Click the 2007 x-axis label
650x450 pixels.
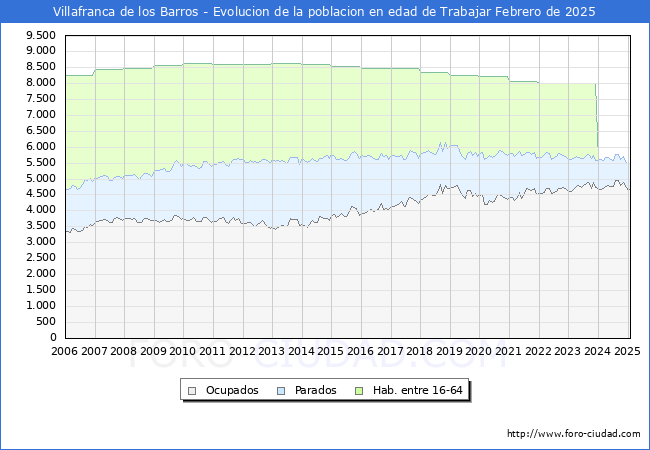pos(94,351)
